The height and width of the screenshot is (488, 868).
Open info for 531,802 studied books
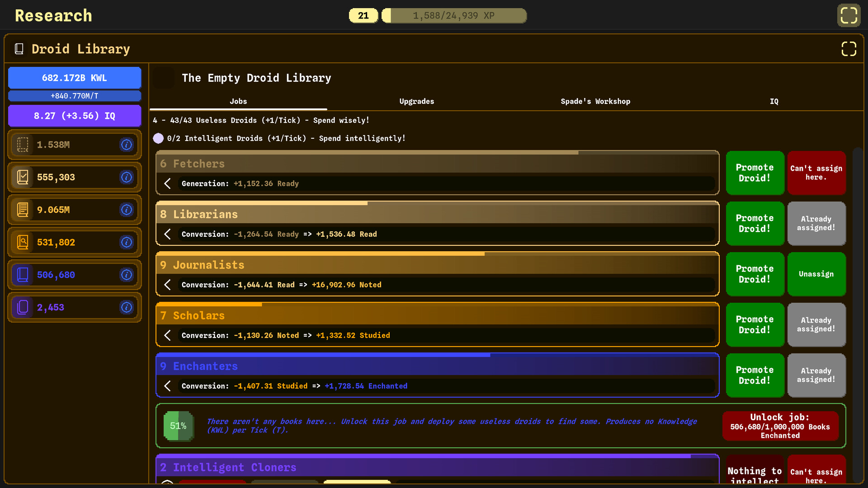(x=127, y=242)
